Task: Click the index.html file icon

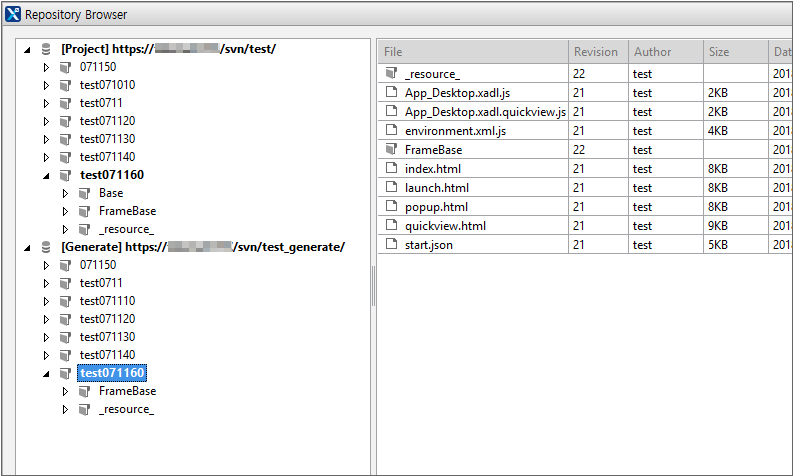Action: pyautogui.click(x=392, y=169)
